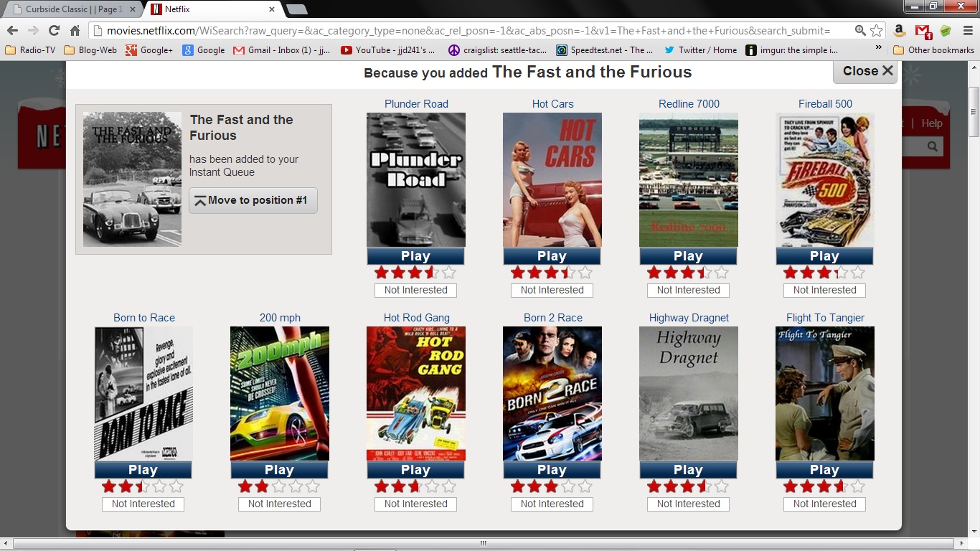Image resolution: width=980 pixels, height=551 pixels.
Task: Open the zoom magnifier icon in address bar
Action: (860, 30)
